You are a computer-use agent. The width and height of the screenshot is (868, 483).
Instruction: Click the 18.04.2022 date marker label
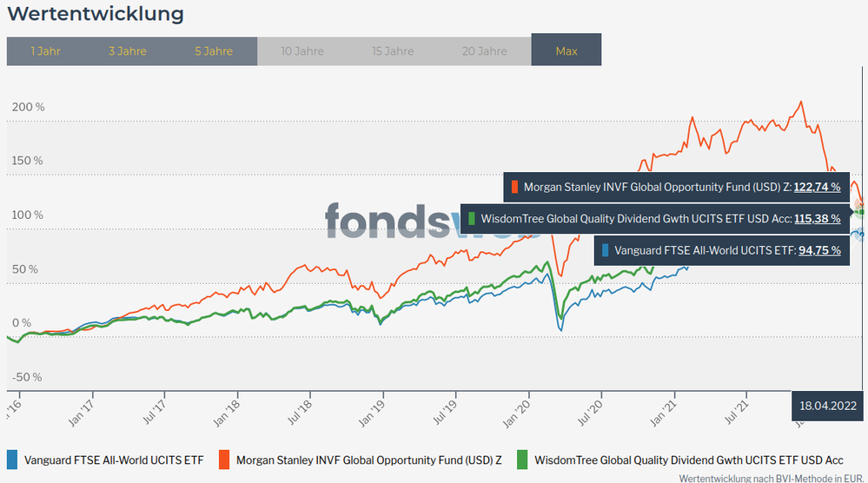tap(828, 406)
